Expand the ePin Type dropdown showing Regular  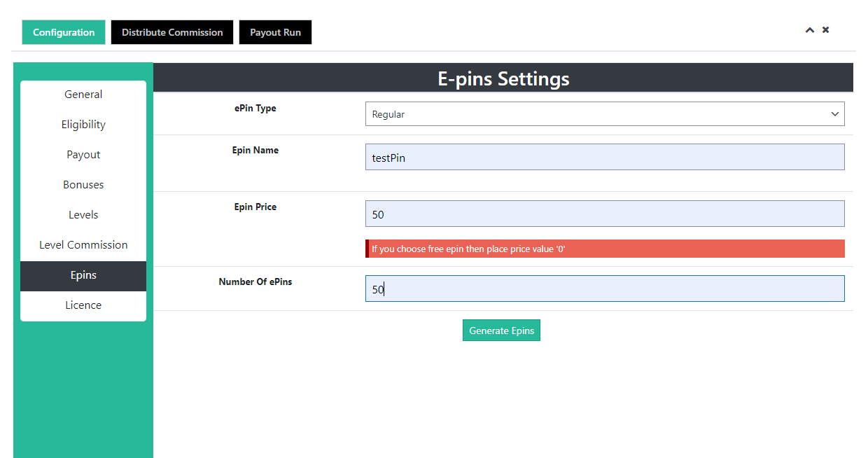(x=604, y=114)
